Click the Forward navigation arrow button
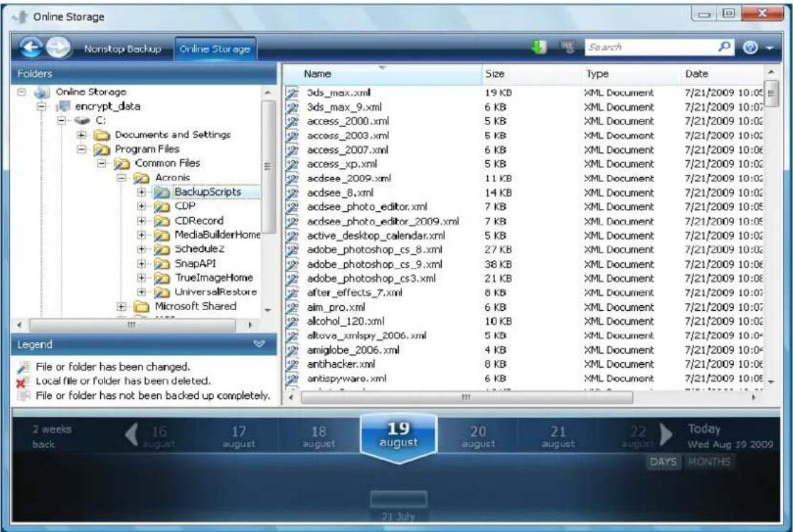Screen dimensions: 793x532 click(x=58, y=48)
